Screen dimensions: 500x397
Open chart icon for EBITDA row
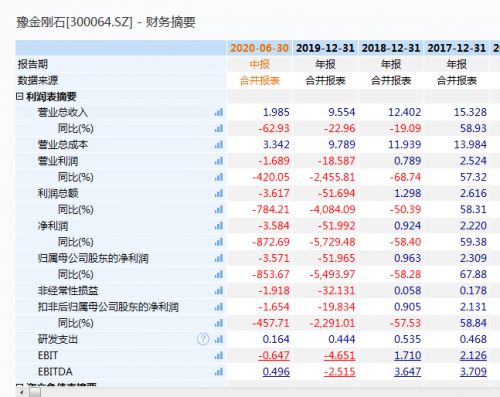click(x=219, y=372)
